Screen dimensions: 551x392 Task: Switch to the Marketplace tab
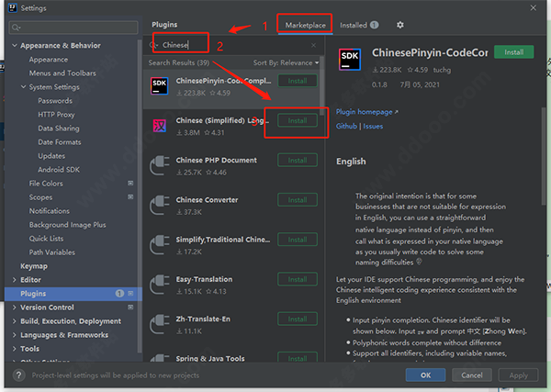pyautogui.click(x=305, y=25)
